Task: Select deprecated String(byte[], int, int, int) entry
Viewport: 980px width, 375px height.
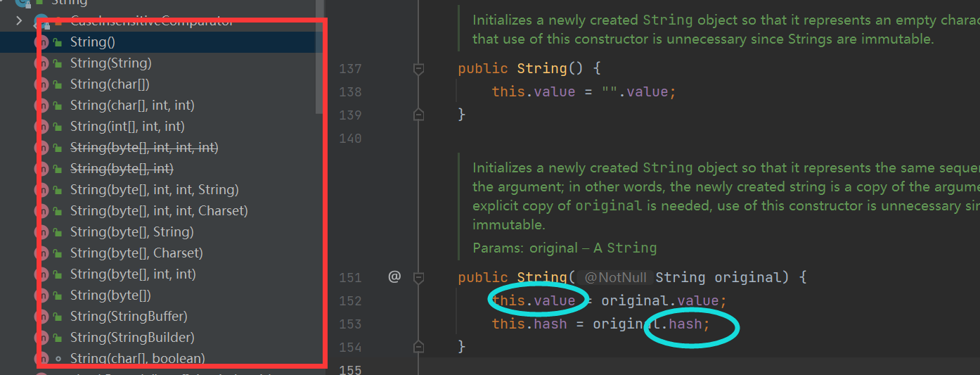Action: 144,148
